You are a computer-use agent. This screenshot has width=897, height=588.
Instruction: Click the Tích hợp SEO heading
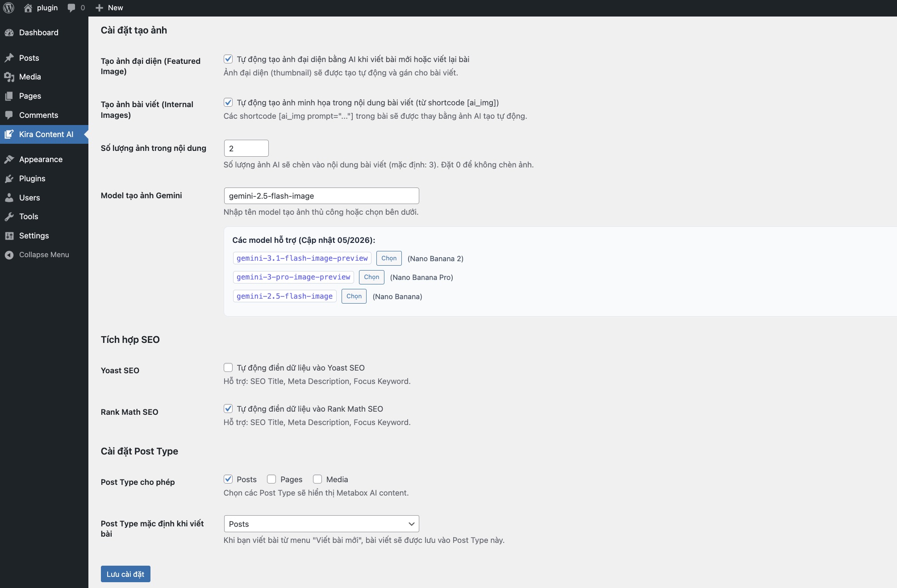(130, 340)
